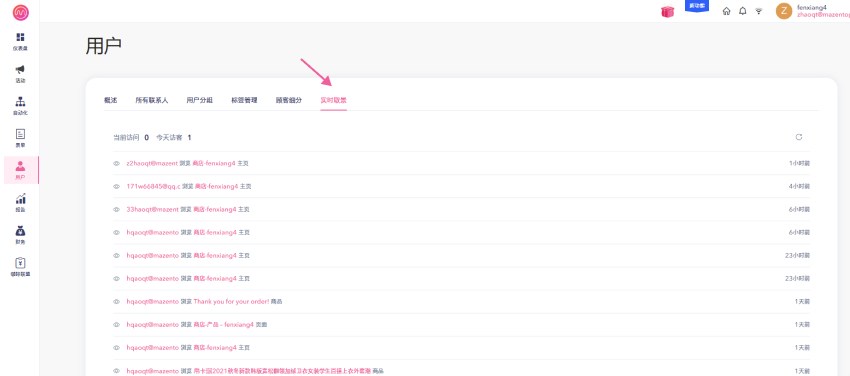The image size is (850, 376).
Task: Switch to the 所有联系人 tab
Action: pyautogui.click(x=152, y=100)
